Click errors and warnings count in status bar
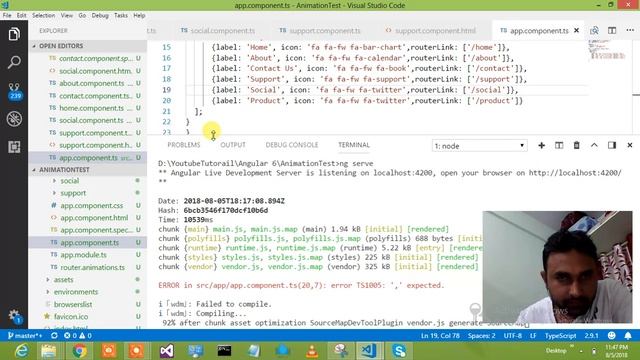 pos(78,336)
